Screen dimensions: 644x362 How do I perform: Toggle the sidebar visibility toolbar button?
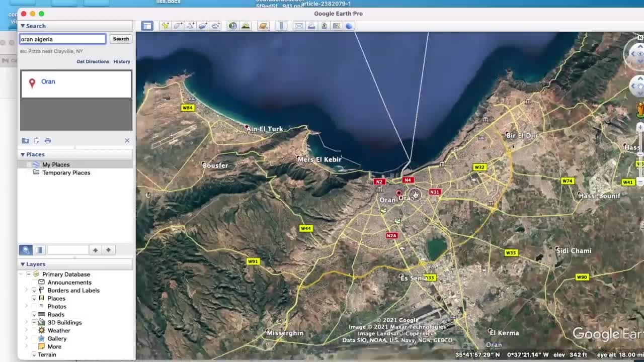[x=147, y=26]
